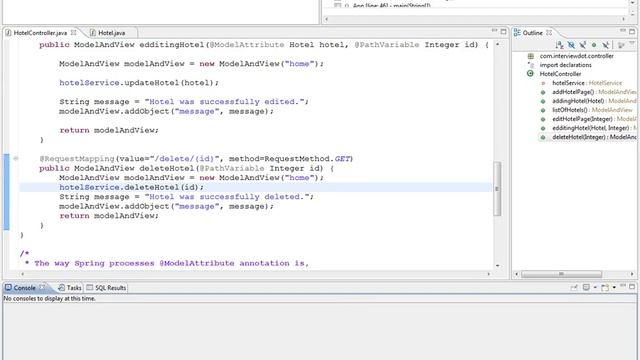Select listOfHotels() method in Outline
Screen dimensions: 640x360
point(592,110)
